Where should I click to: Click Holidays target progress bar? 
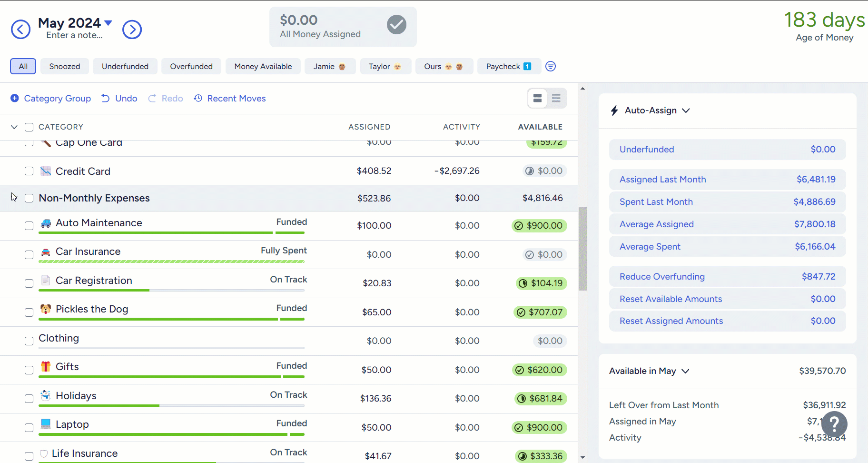point(171,406)
